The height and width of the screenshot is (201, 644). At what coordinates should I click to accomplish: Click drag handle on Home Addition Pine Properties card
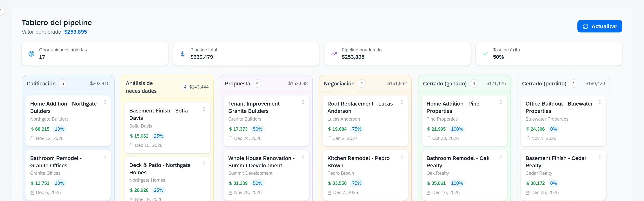501,102
